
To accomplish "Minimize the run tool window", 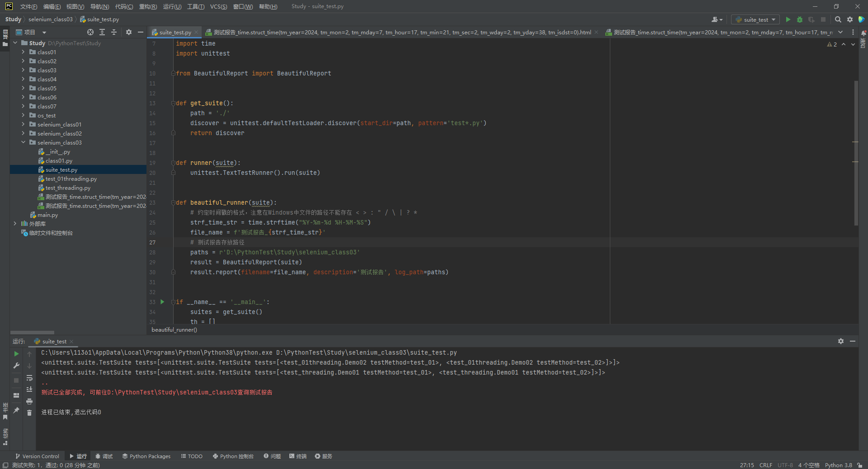I will (x=853, y=341).
